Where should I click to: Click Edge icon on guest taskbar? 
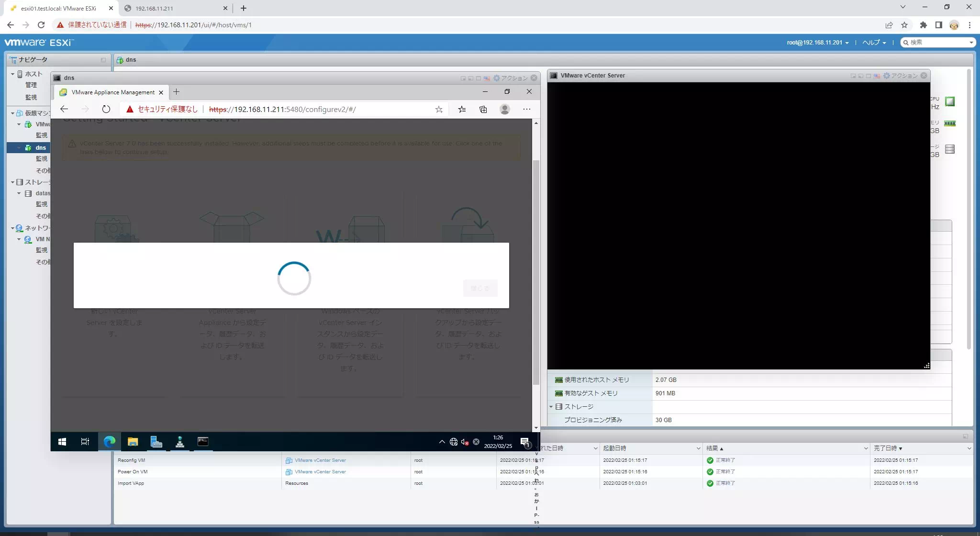tap(109, 442)
